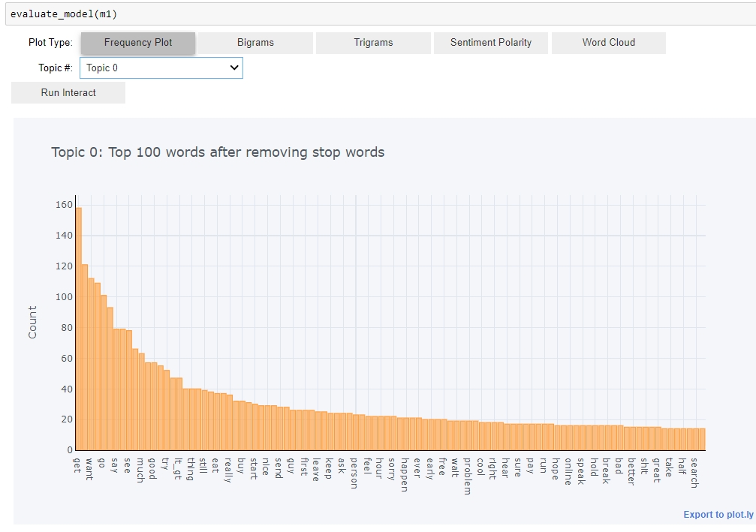This screenshot has height=532, width=756.
Task: Click the "Plot Type:" label
Action: pyautogui.click(x=50, y=43)
